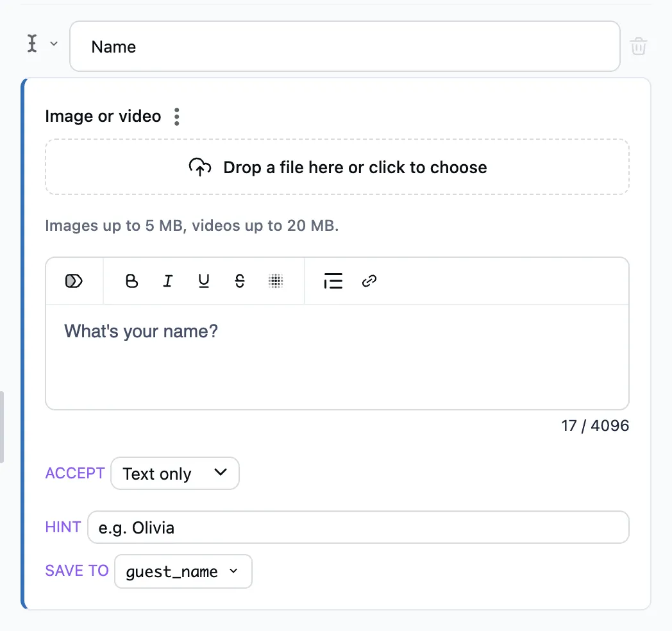Click the Hint field e.g. Olivia
Viewport: 672px width, 631px height.
pyautogui.click(x=358, y=527)
